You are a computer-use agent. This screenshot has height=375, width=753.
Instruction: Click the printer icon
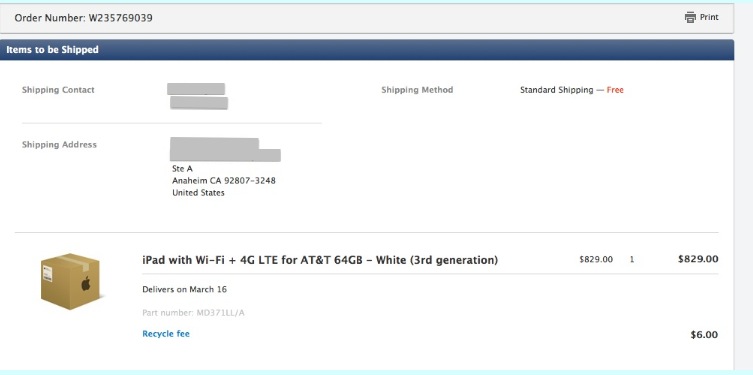(x=690, y=17)
